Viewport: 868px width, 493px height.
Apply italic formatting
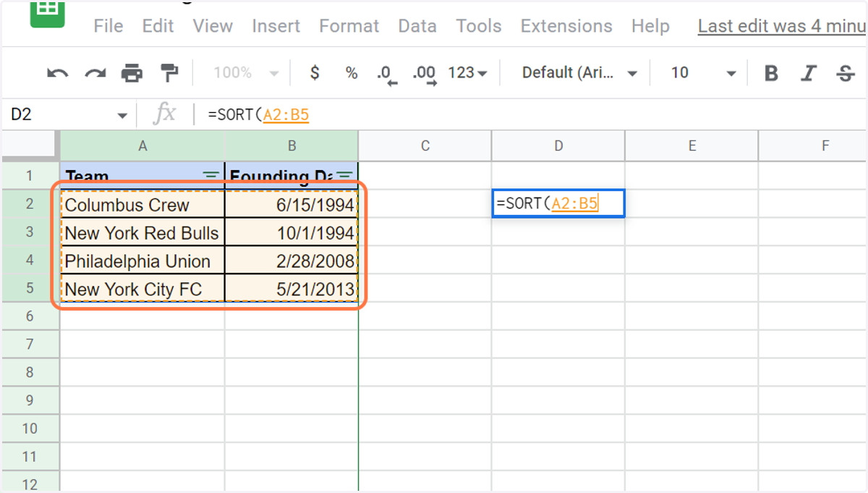(809, 73)
